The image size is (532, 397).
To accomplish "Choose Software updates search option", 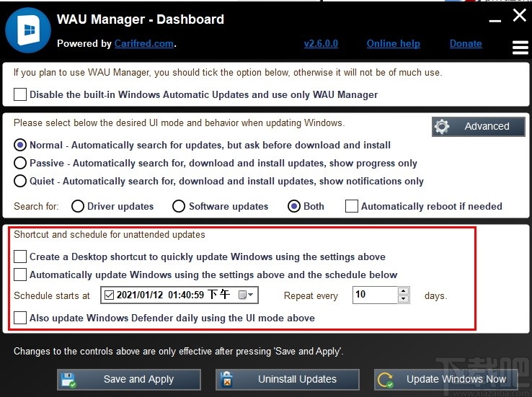I will click(179, 206).
